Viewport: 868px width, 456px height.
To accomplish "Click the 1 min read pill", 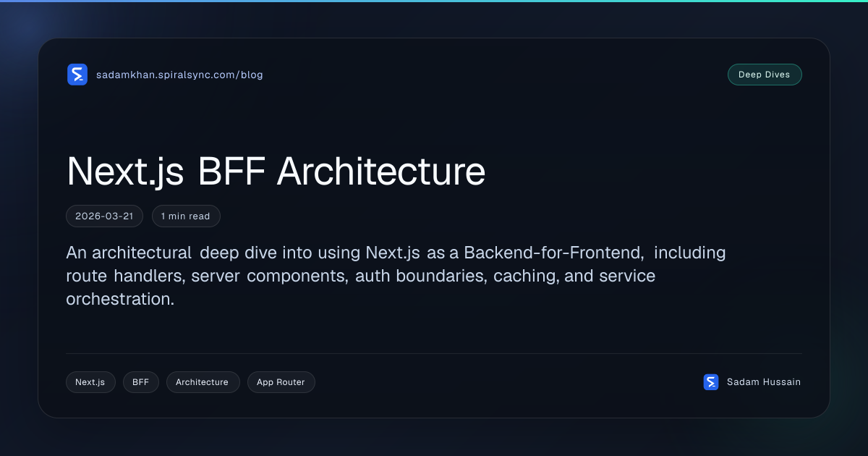I will 186,216.
